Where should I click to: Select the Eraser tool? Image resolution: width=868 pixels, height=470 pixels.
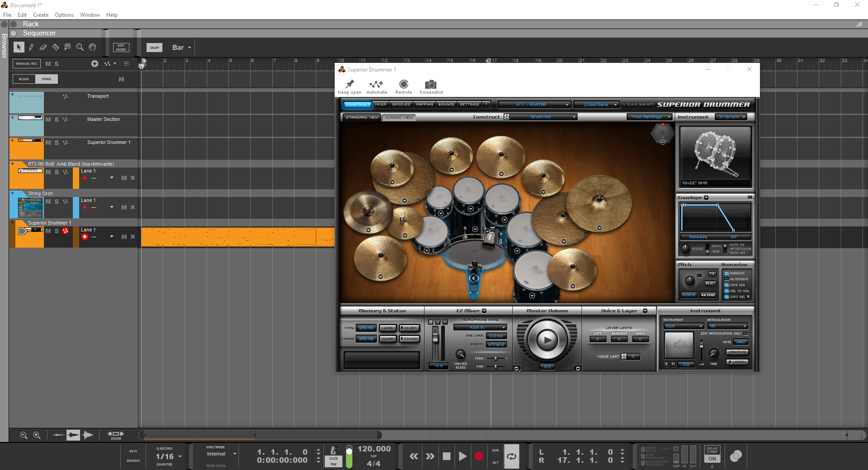pos(43,47)
